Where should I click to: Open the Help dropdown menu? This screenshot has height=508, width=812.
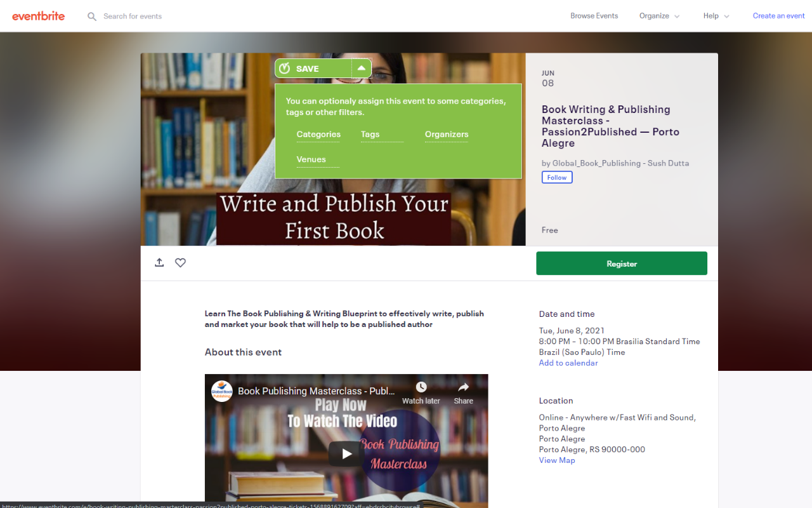[716, 16]
